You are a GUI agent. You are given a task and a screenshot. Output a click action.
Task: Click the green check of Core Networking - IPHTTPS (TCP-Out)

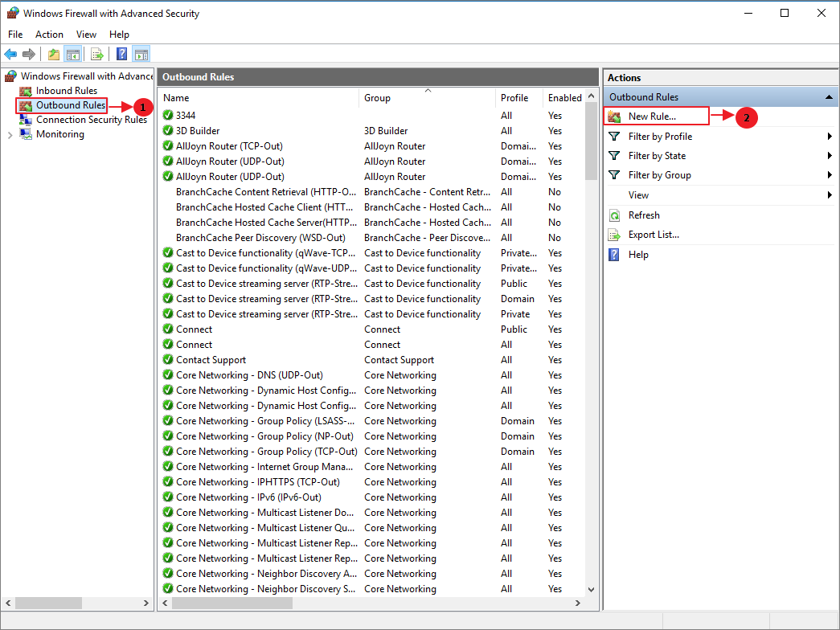coord(168,482)
